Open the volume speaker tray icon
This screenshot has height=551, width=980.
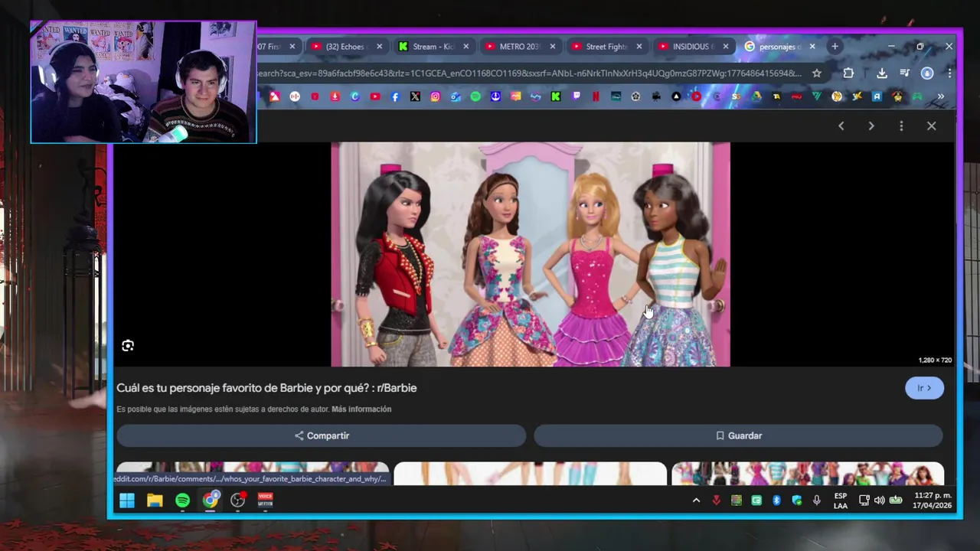(879, 500)
